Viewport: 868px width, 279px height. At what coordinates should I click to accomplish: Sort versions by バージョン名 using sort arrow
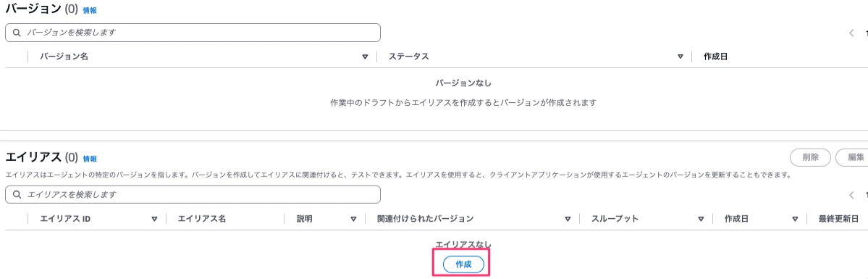point(365,57)
